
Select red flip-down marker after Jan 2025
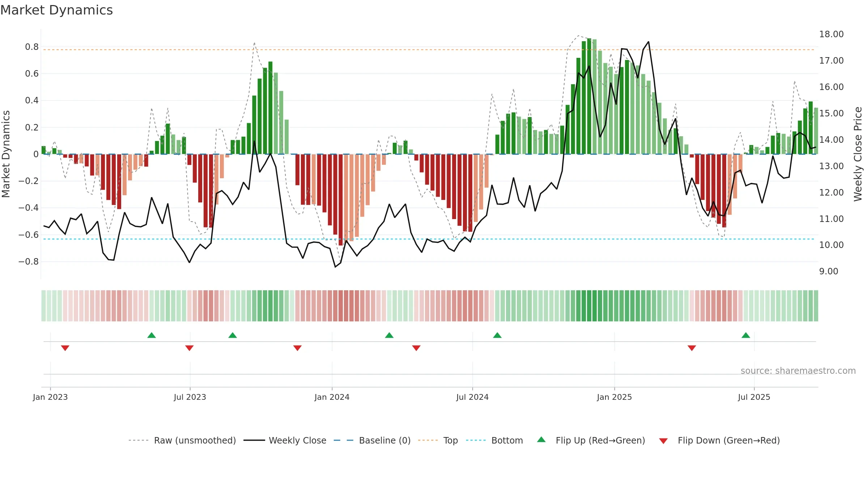point(692,348)
